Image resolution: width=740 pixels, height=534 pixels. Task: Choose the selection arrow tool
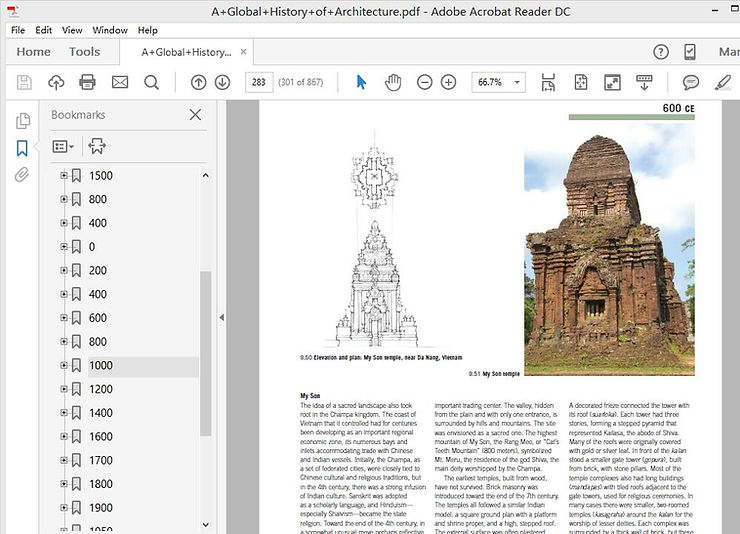click(x=362, y=83)
